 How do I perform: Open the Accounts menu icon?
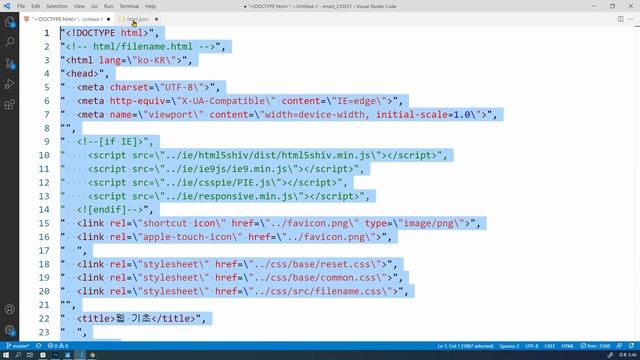[9, 309]
